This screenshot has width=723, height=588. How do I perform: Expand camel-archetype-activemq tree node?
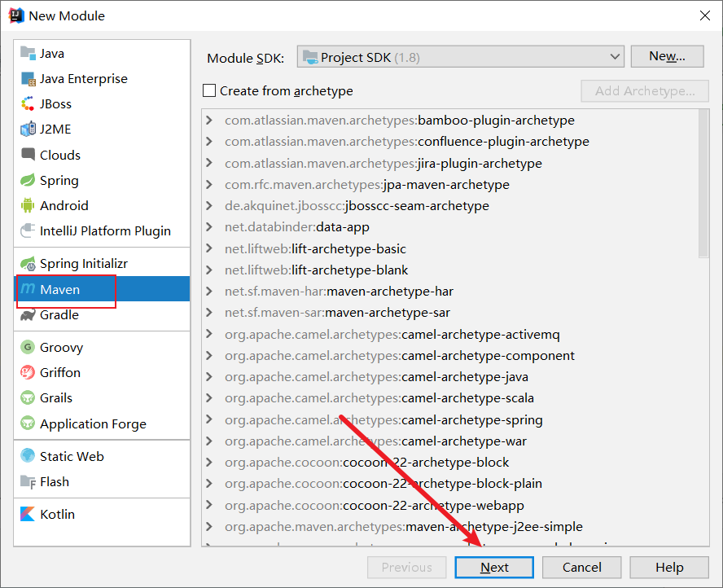coord(209,335)
